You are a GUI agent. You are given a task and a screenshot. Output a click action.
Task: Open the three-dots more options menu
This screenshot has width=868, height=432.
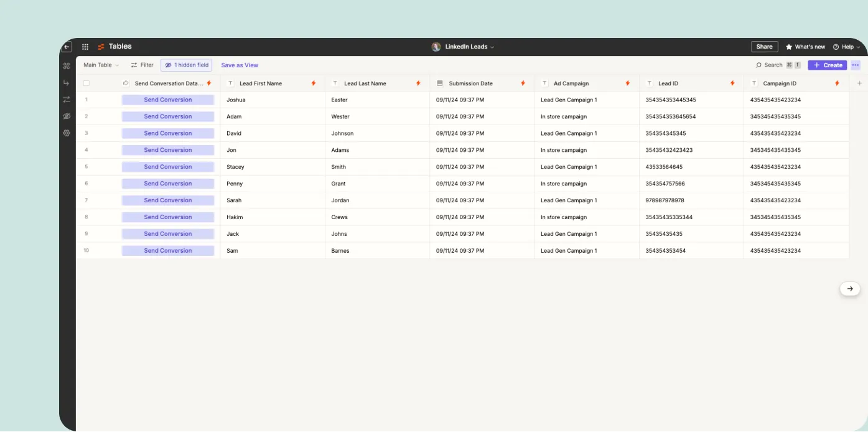pyautogui.click(x=856, y=65)
